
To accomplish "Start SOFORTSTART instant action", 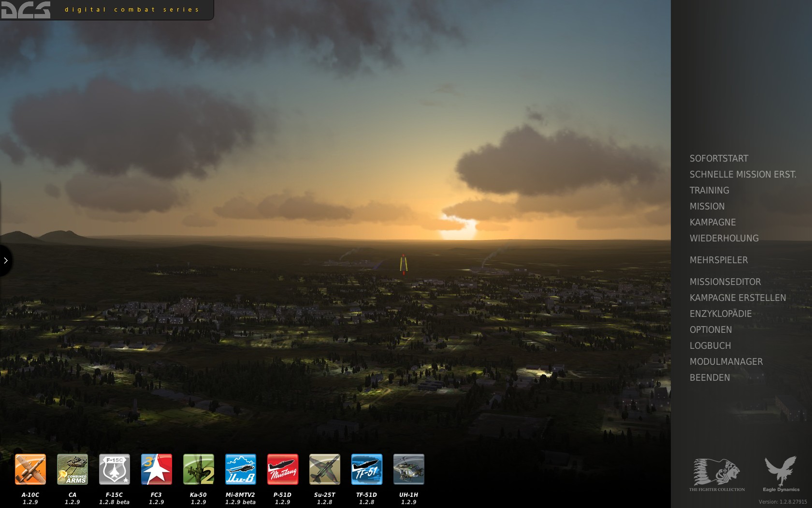I will 719,159.
